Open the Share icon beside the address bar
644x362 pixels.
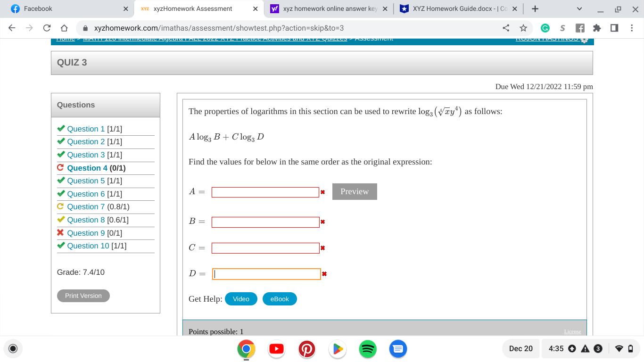(x=505, y=28)
